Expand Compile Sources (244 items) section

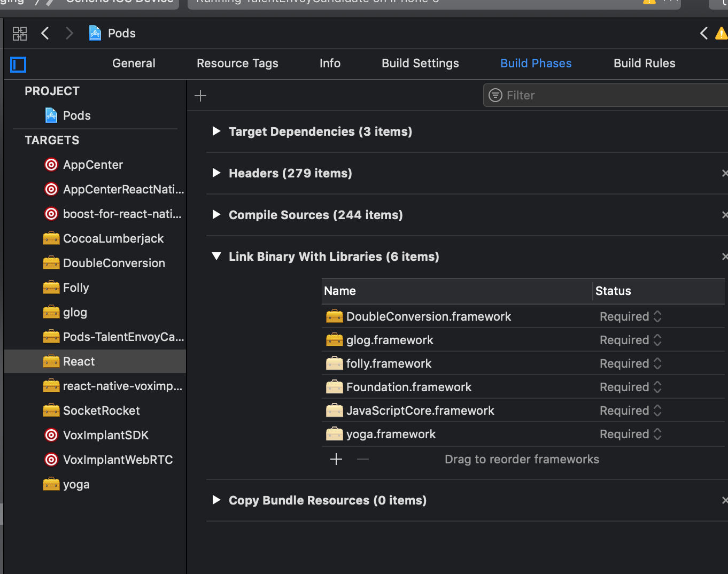click(x=216, y=214)
